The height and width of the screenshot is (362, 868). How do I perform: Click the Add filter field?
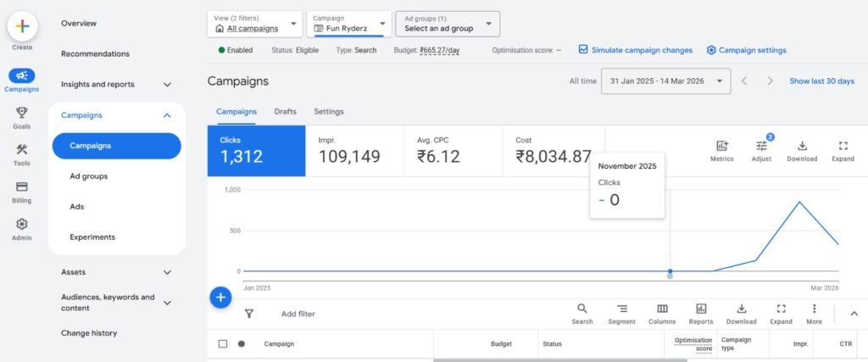[x=298, y=314]
